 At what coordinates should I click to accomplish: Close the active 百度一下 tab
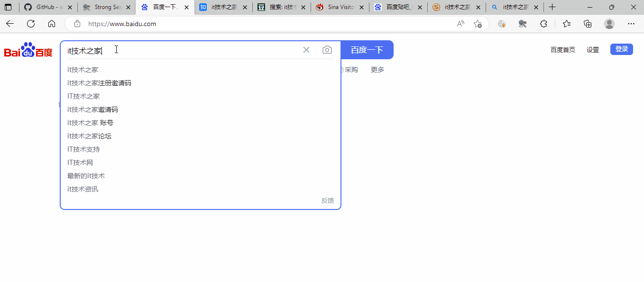tap(186, 8)
